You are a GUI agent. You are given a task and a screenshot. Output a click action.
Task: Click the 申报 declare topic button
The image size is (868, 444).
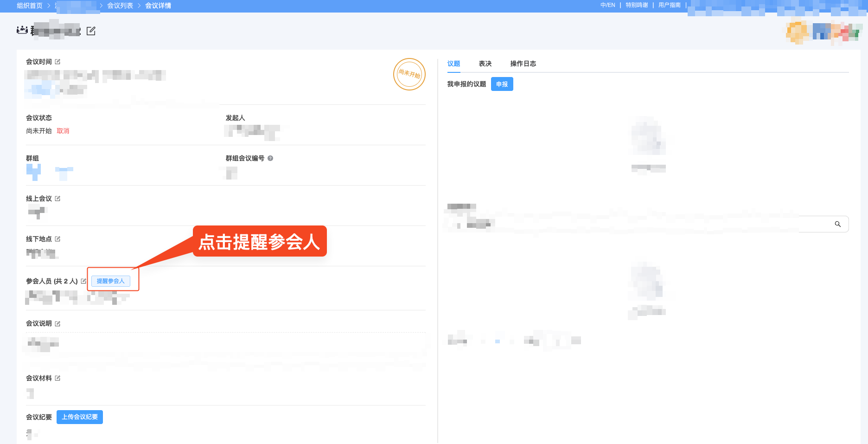coord(502,84)
